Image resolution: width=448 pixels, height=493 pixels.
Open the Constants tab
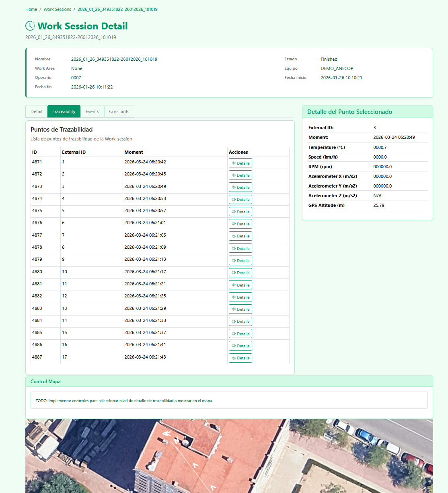[x=119, y=111]
